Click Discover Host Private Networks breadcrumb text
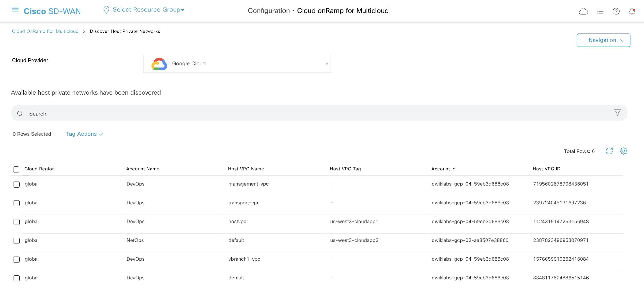The image size is (644, 292). 125,31
